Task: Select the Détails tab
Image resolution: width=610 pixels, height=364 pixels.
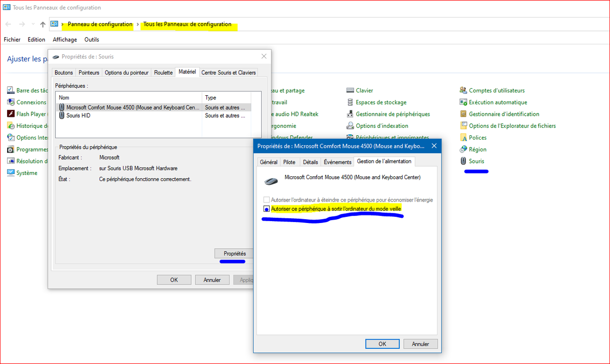Action: tap(310, 162)
